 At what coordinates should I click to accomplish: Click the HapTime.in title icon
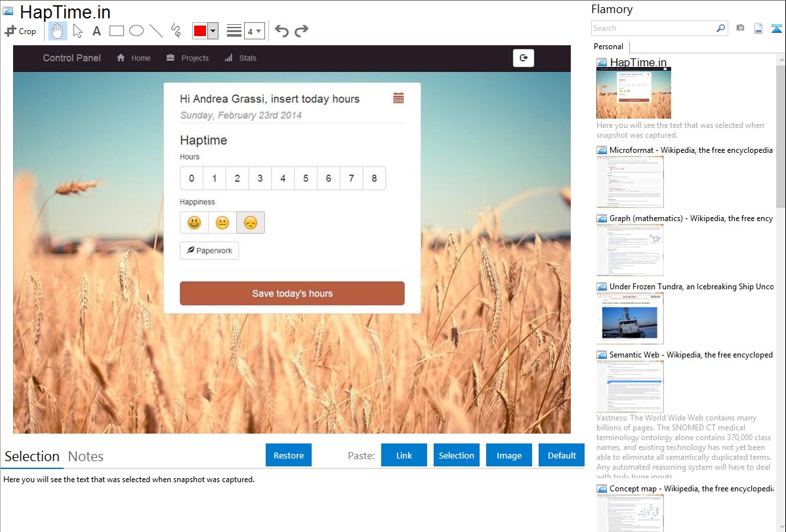[8, 11]
